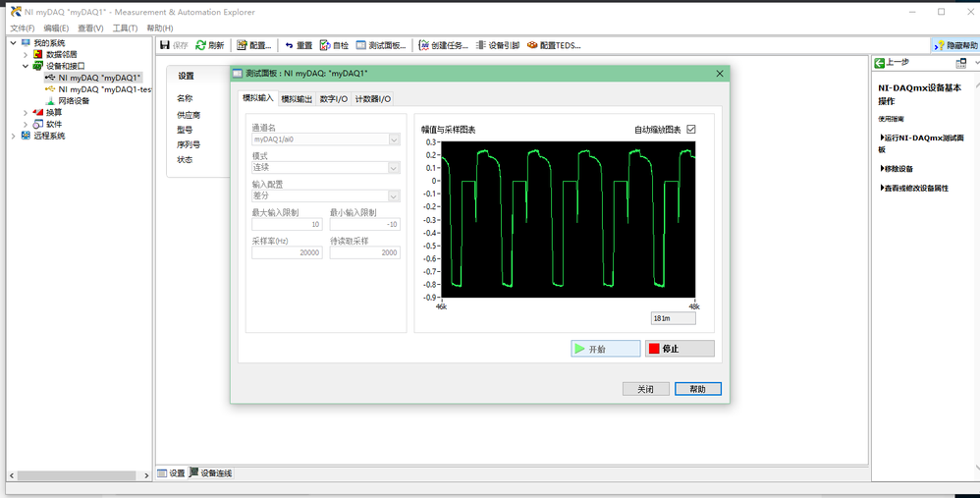Viewport: 980px width, 498px height.
Task: Close the 测试面板 dialog with X
Action: coord(720,73)
